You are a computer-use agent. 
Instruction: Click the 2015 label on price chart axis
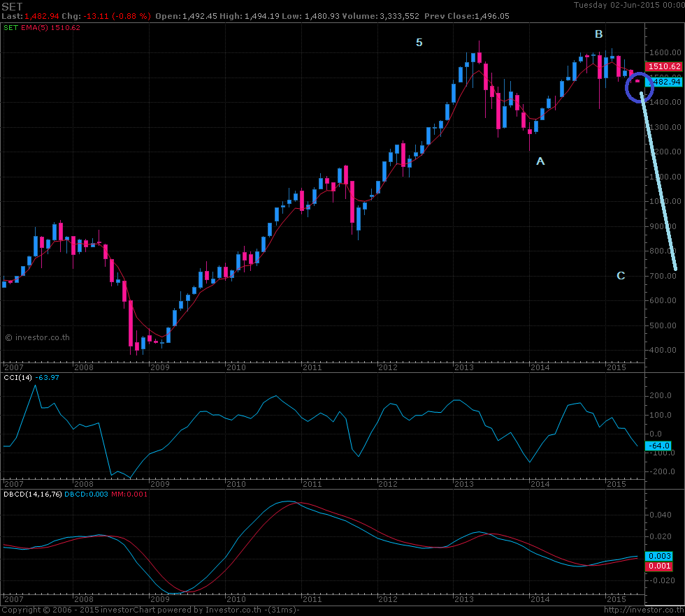tap(616, 367)
